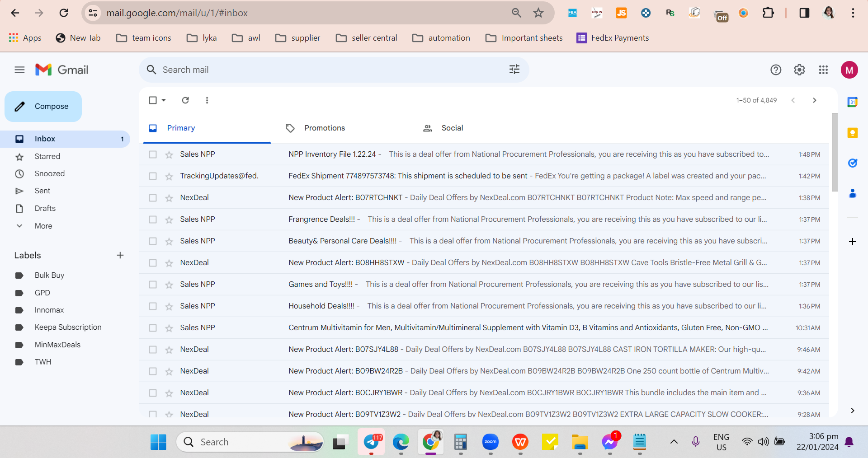Compose a new email

pos(43,107)
